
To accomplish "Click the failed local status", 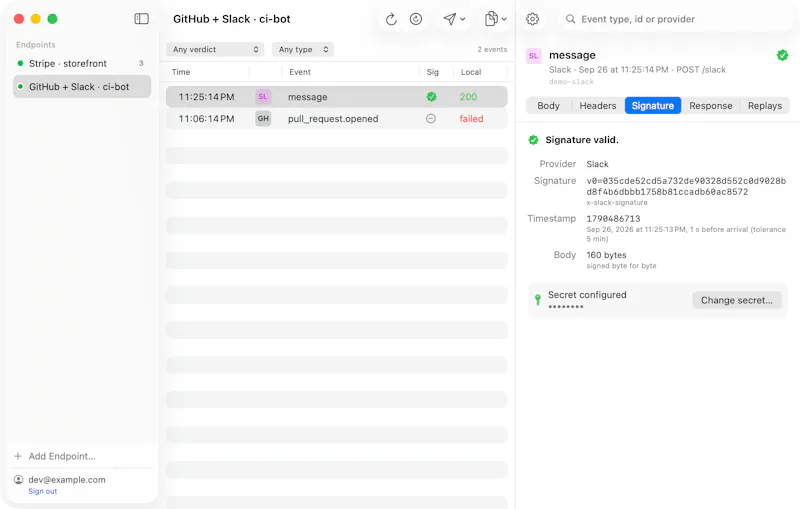I will tap(471, 119).
